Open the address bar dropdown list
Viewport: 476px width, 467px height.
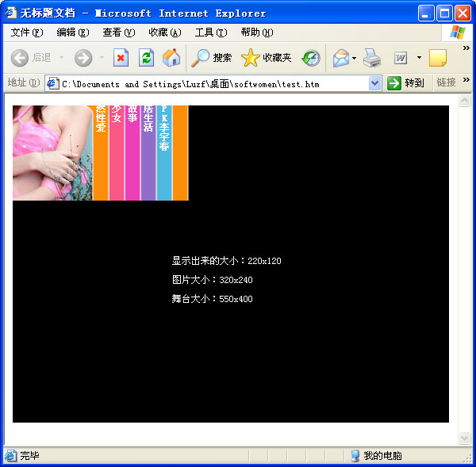click(375, 83)
